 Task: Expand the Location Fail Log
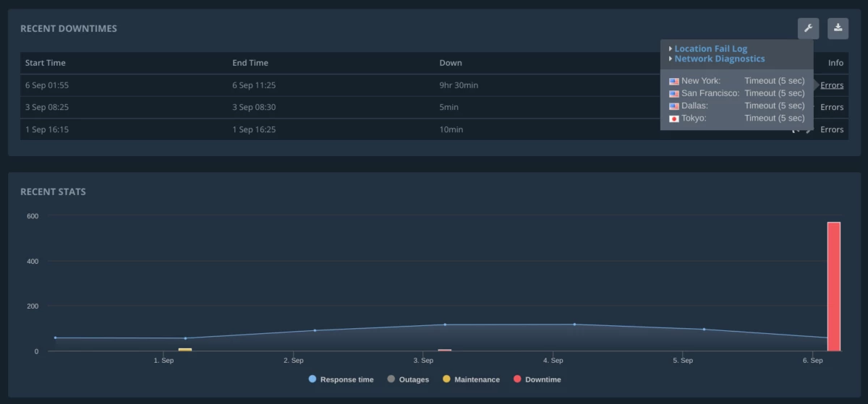coord(710,48)
